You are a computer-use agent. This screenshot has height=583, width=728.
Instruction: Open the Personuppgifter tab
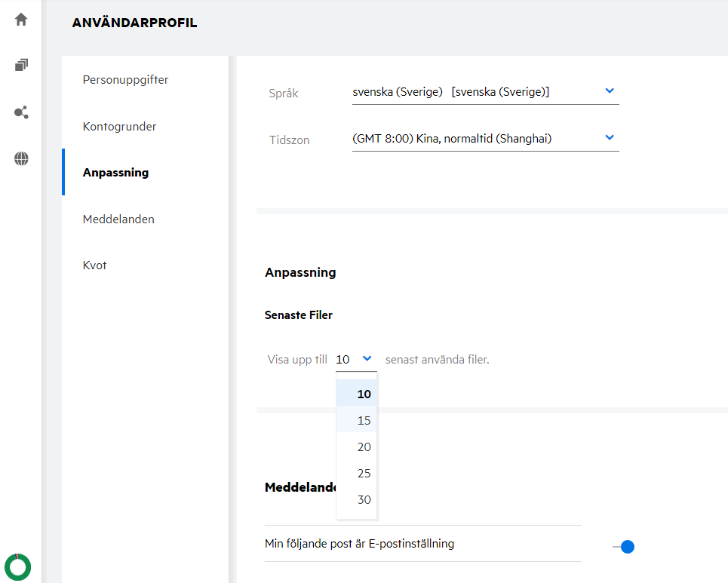125,79
